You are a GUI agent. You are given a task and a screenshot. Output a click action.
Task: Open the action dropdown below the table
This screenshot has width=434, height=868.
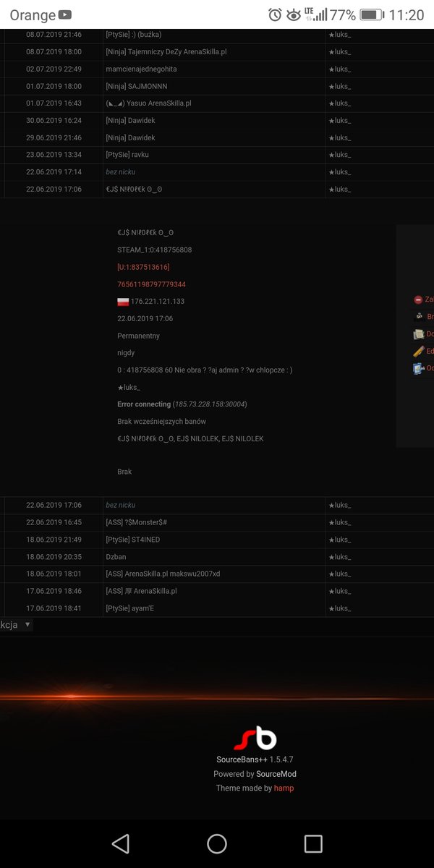tap(17, 624)
